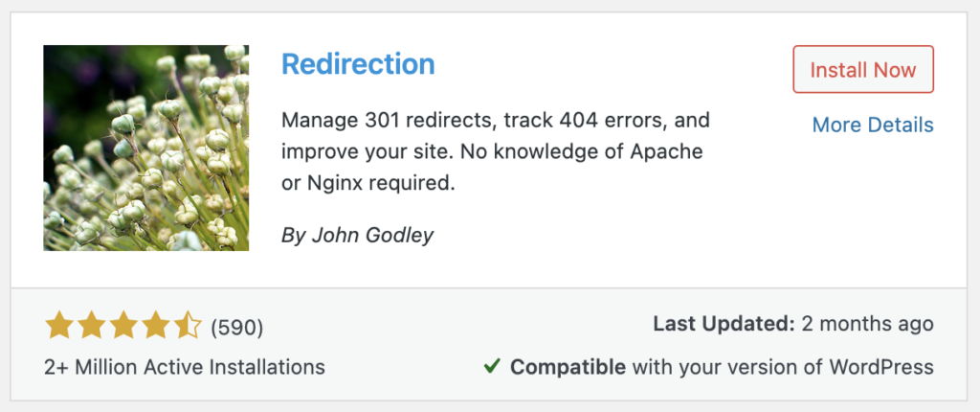
Task: Click the (590) ratings count
Action: [x=237, y=328]
